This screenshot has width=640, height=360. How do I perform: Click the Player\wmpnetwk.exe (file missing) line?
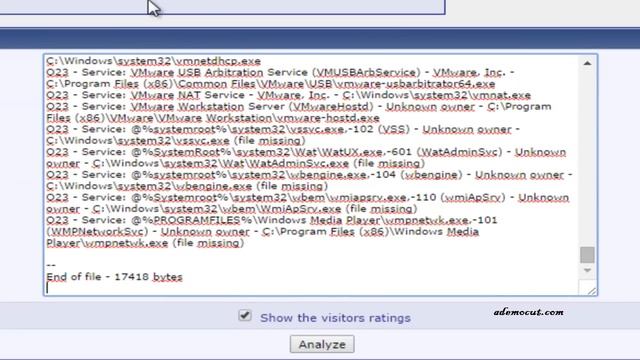(x=145, y=244)
